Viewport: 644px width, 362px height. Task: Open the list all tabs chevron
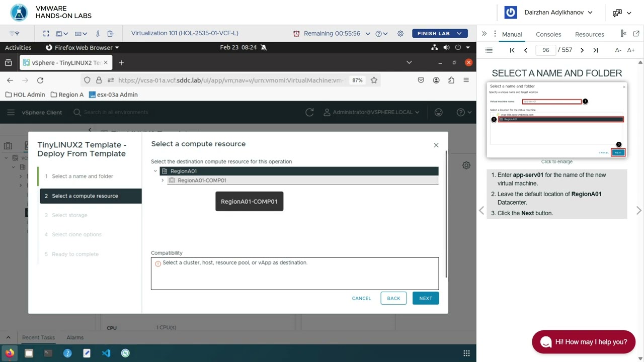point(409,63)
